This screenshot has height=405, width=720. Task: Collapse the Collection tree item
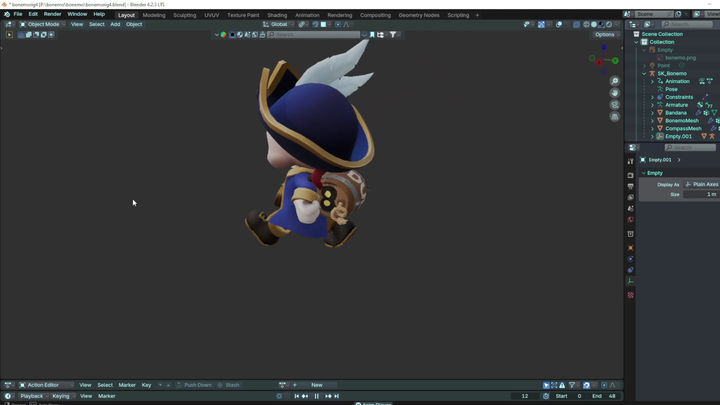[x=636, y=42]
